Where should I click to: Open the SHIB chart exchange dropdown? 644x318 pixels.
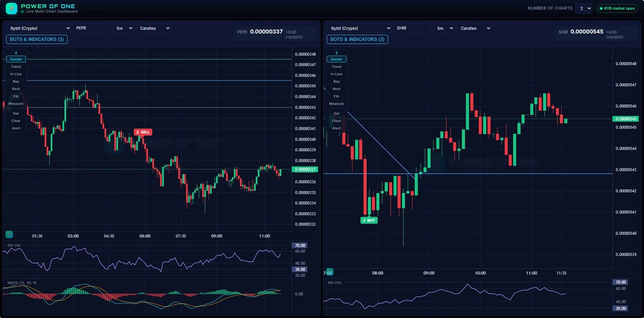pyautogui.click(x=359, y=29)
